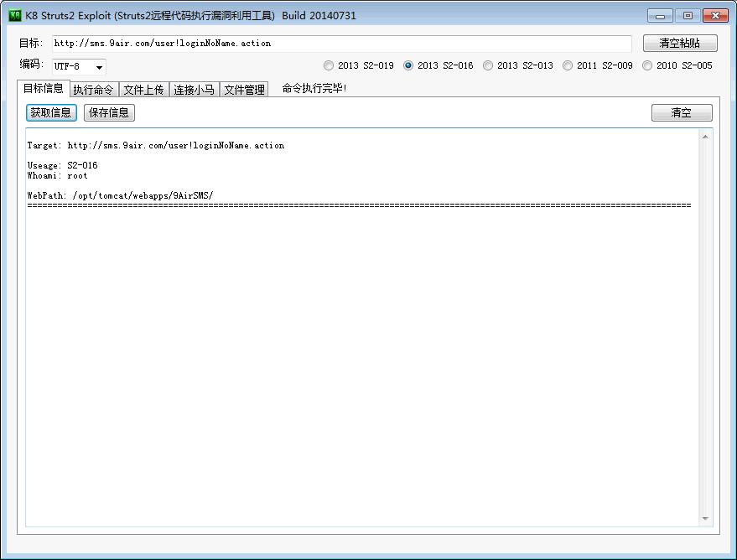Screen dimensions: 737x560
Task: Switch to the 目标信息 tab
Action: (x=44, y=88)
